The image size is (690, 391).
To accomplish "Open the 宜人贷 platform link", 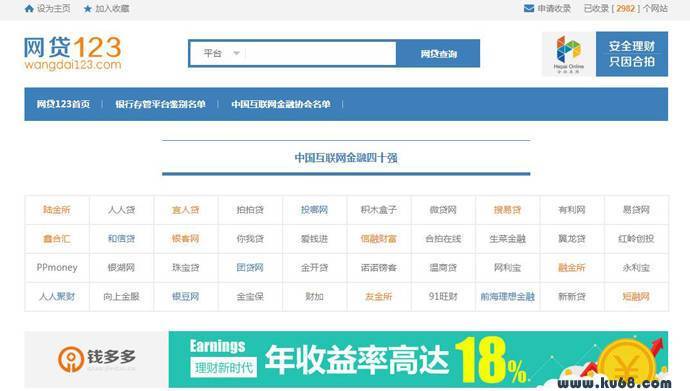I will [186, 210].
